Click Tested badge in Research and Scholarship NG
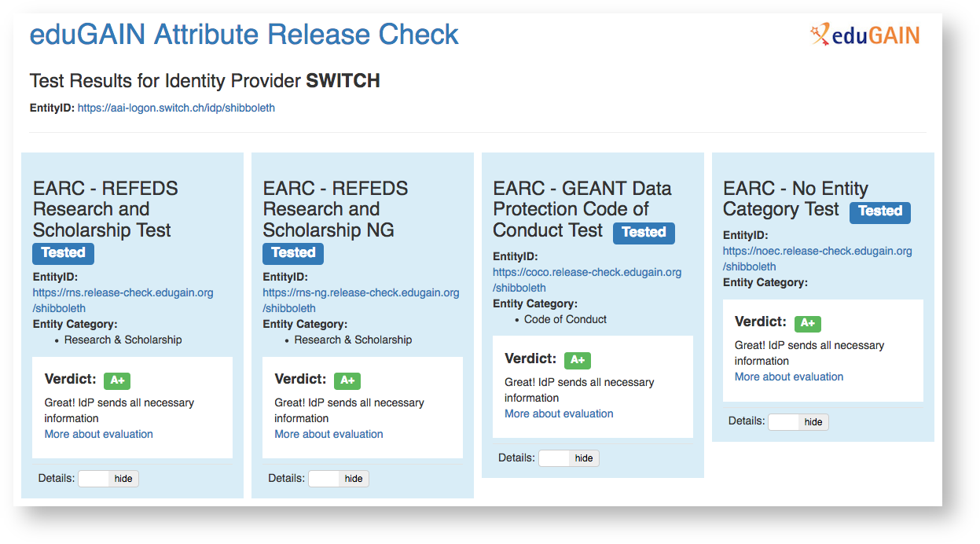 tap(293, 253)
